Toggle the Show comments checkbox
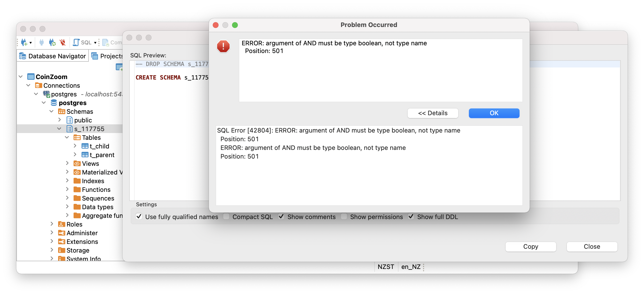This screenshot has width=644, height=294. 281,216
